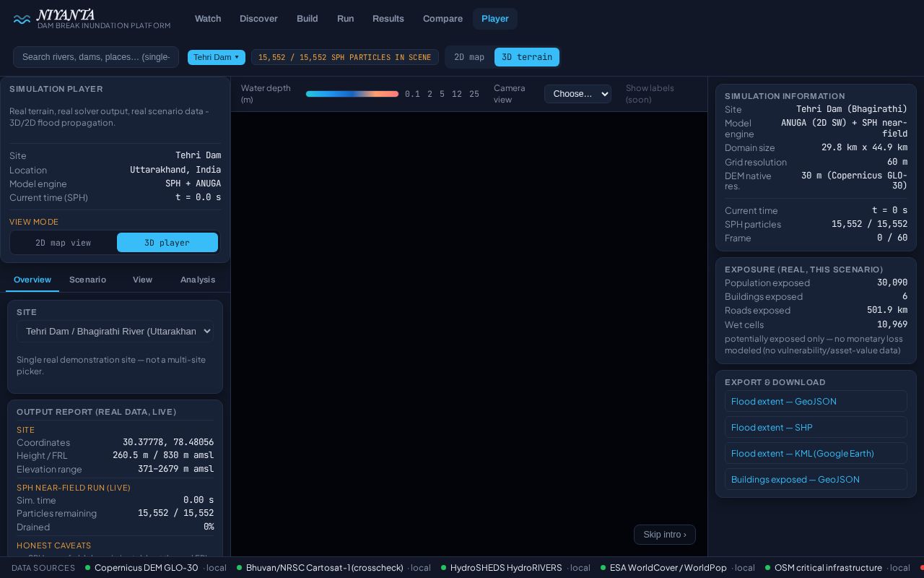Open the Results page
The height and width of the screenshot is (578, 924).
[388, 19]
